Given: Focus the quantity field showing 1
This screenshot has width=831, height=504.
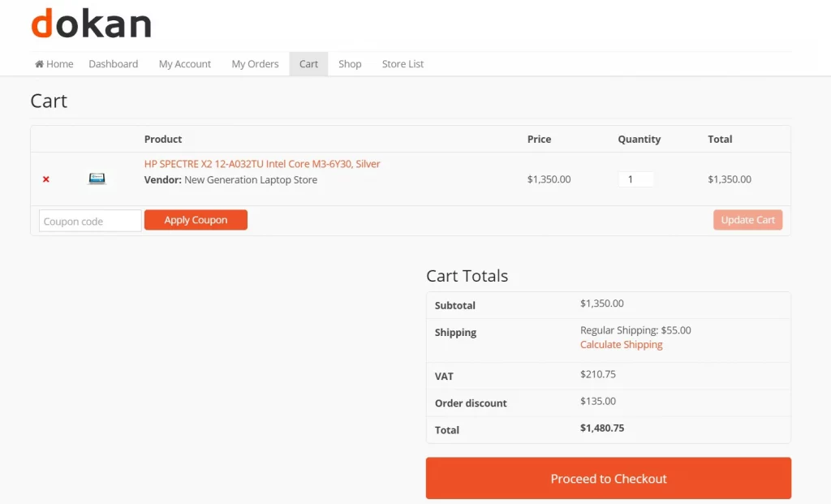Looking at the screenshot, I should point(636,179).
